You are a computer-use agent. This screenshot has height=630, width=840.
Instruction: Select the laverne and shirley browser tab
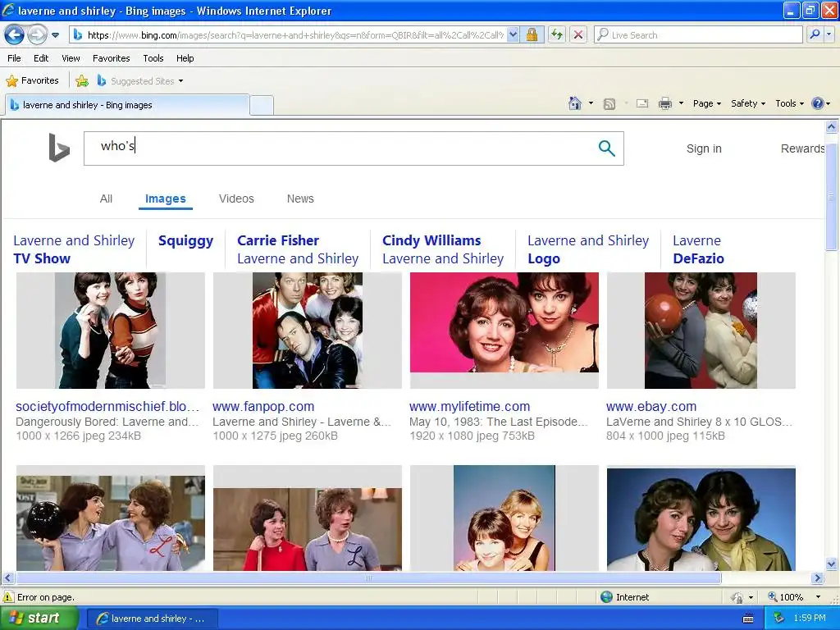point(127,105)
